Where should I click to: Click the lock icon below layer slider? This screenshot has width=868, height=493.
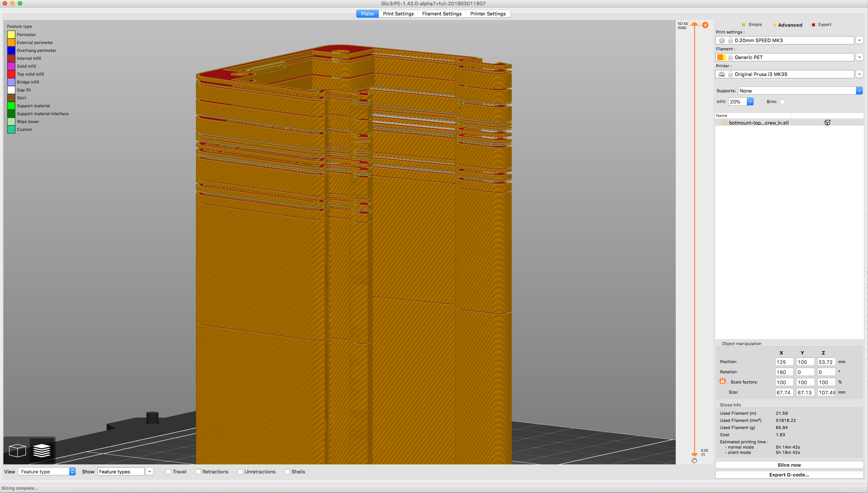pos(694,460)
